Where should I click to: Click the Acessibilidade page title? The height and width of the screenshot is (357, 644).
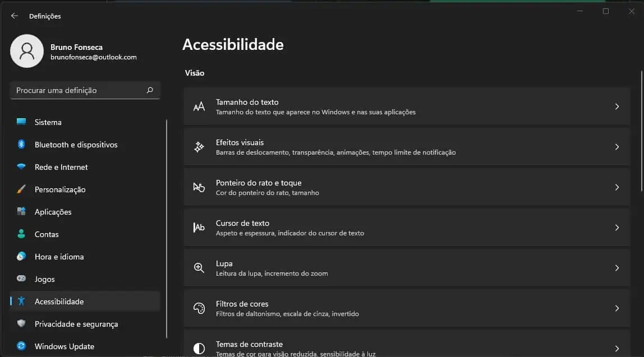pos(233,44)
